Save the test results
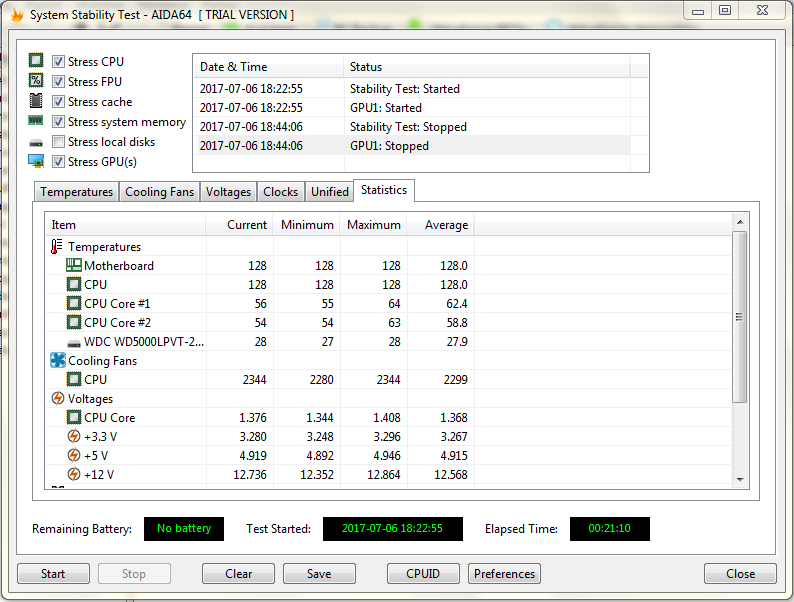This screenshot has width=794, height=602. point(319,574)
